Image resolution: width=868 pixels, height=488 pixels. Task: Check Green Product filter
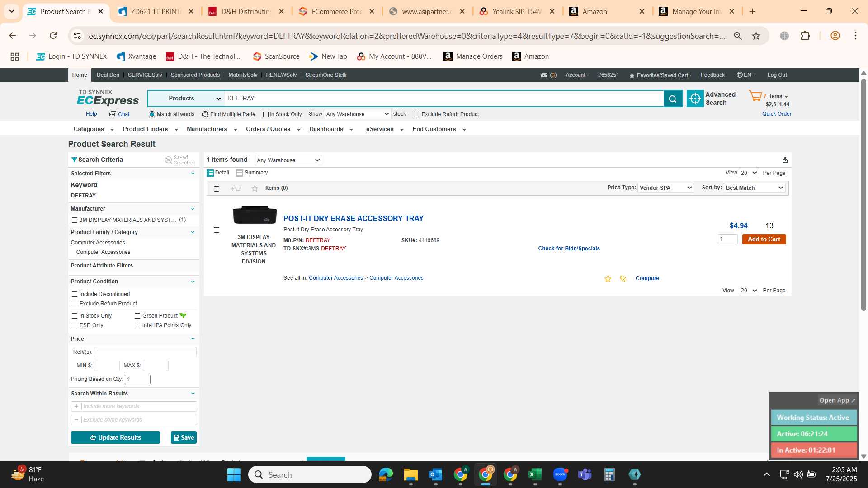[x=137, y=316]
